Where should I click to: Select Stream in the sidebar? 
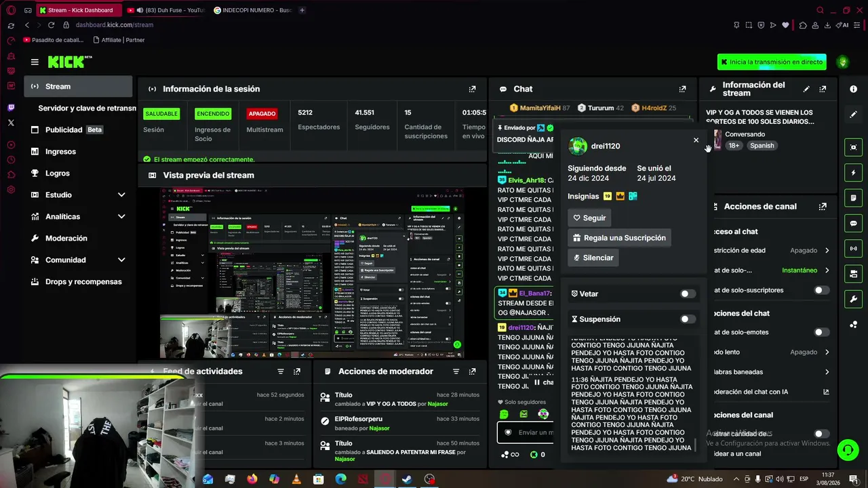[x=78, y=86]
